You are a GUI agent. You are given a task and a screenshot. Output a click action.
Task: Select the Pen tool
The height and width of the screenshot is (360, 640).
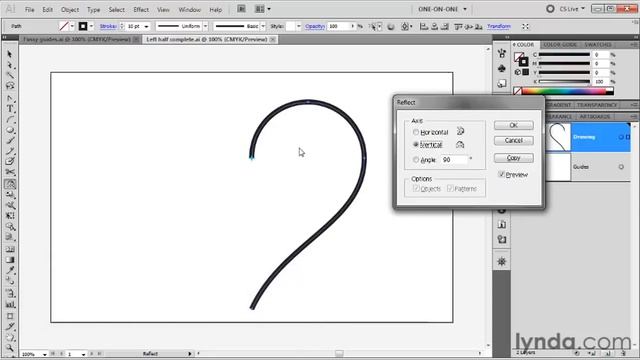[10, 98]
